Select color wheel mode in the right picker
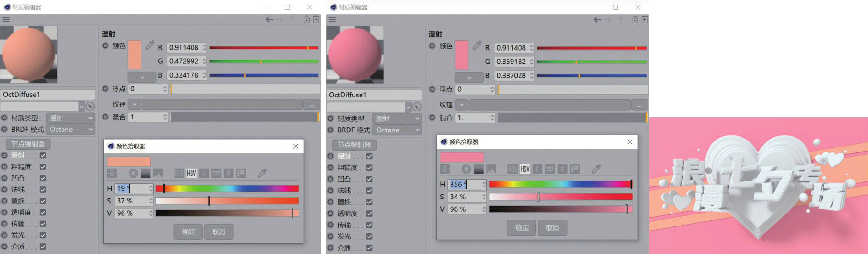The width and height of the screenshot is (868, 254). 466,169
